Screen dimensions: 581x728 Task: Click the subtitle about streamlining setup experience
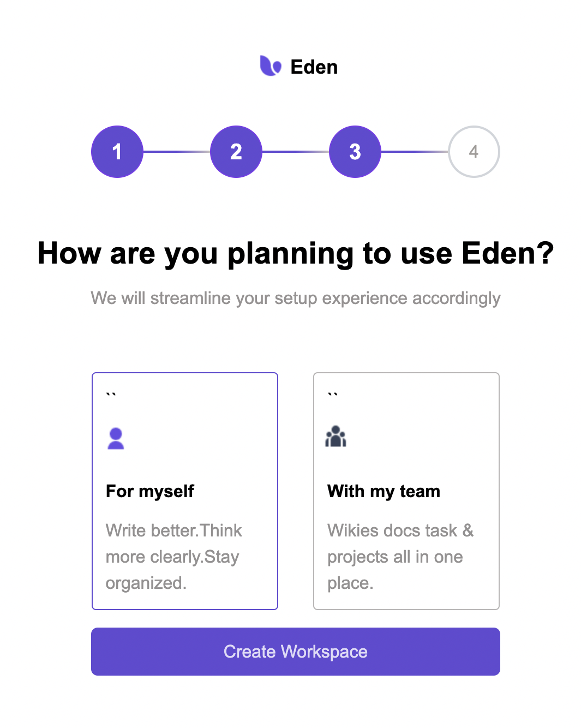coord(295,298)
